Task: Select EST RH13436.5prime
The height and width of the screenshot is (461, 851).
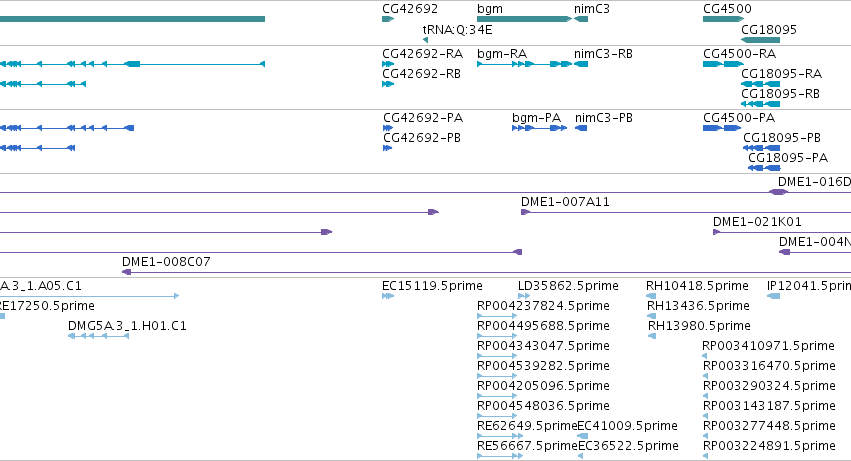Action: point(698,306)
